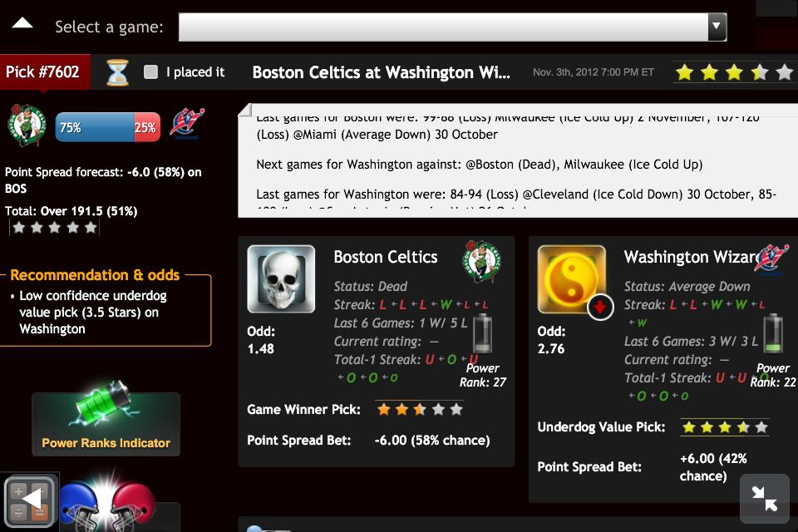Click Wizards logo beside win probability bar
The image size is (798, 532).
pos(187,123)
